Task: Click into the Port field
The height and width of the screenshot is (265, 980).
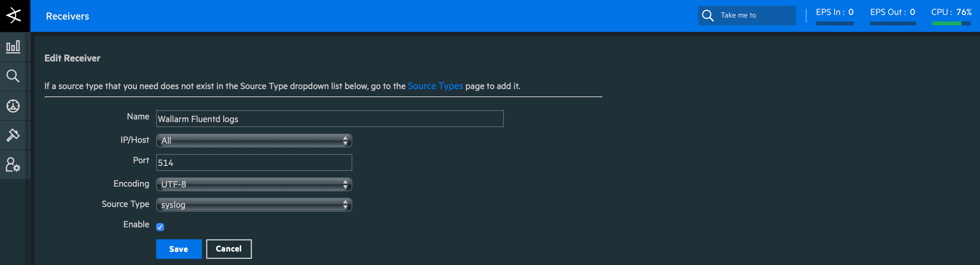Action: point(254,162)
